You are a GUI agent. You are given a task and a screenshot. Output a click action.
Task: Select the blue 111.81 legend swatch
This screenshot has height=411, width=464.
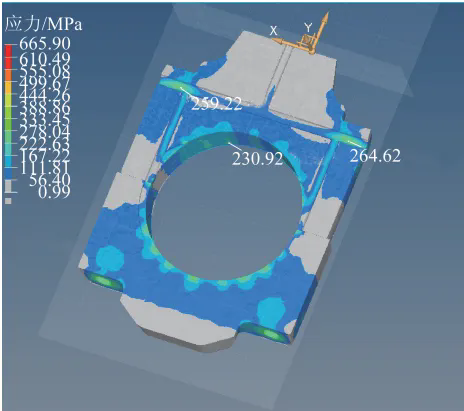click(8, 172)
